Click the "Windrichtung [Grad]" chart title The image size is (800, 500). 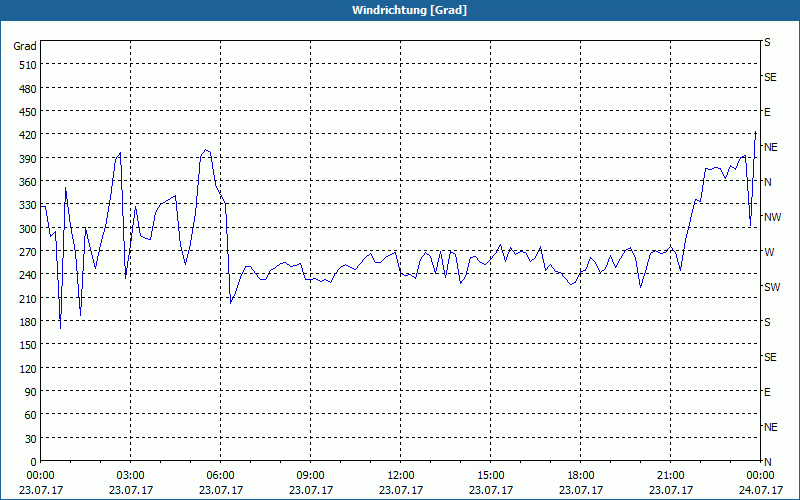pyautogui.click(x=409, y=10)
